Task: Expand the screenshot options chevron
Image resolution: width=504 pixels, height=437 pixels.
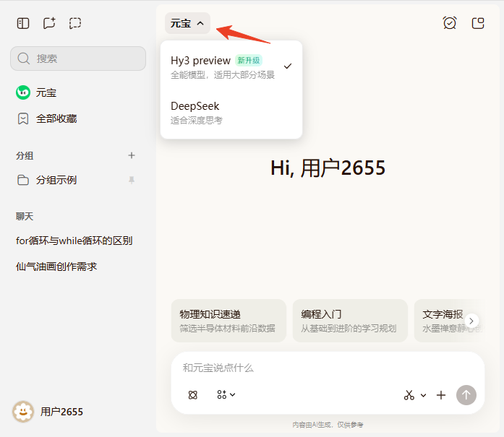Action: point(423,395)
